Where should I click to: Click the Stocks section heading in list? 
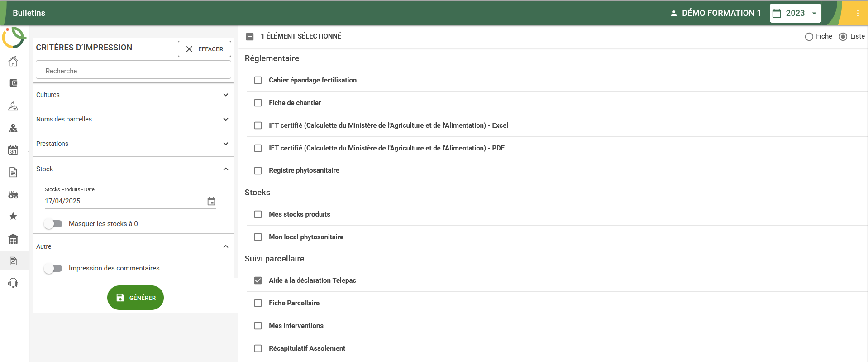(258, 193)
